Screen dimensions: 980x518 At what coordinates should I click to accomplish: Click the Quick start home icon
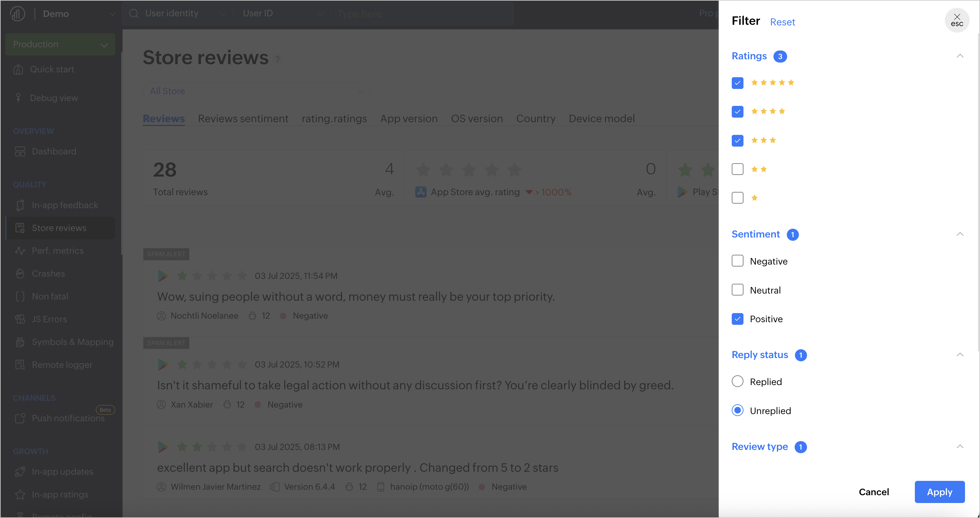click(18, 70)
